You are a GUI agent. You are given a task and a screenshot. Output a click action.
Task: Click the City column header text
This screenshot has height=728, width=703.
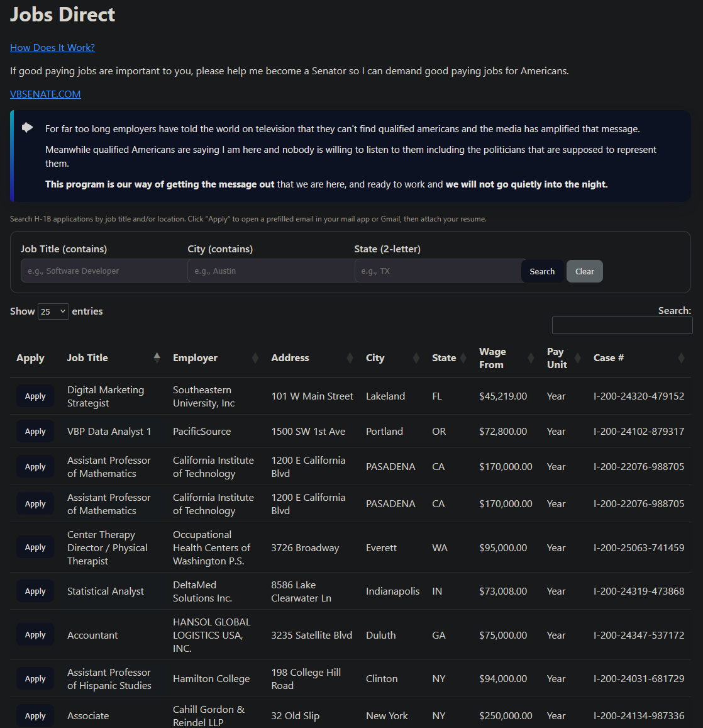tap(375, 357)
